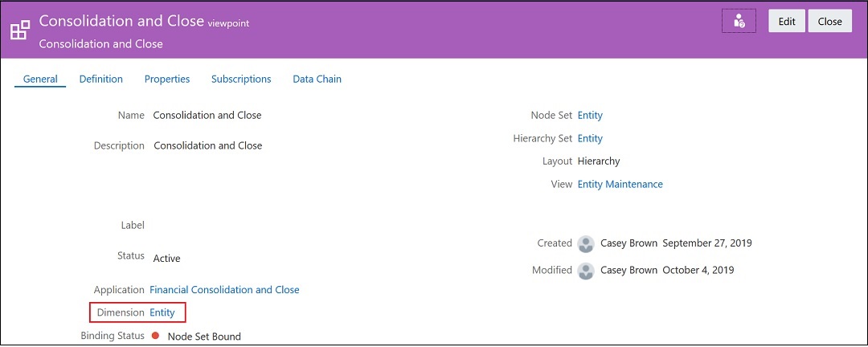Open the Data Chain tab

point(317,80)
